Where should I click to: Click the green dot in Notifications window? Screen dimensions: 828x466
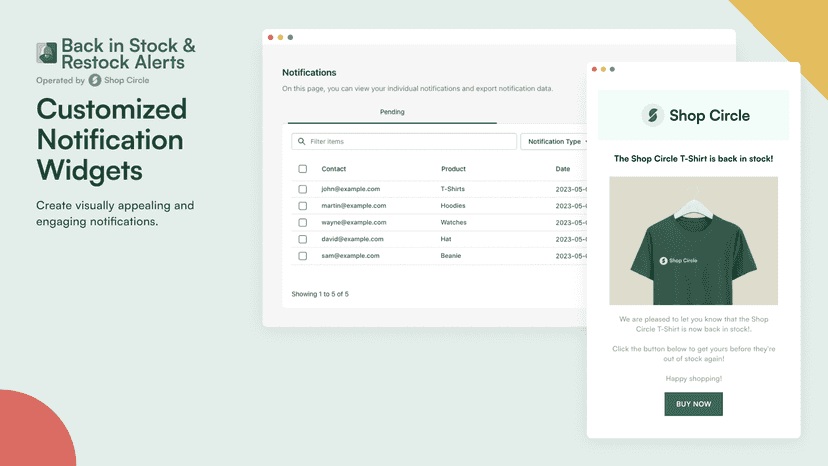[x=290, y=38]
